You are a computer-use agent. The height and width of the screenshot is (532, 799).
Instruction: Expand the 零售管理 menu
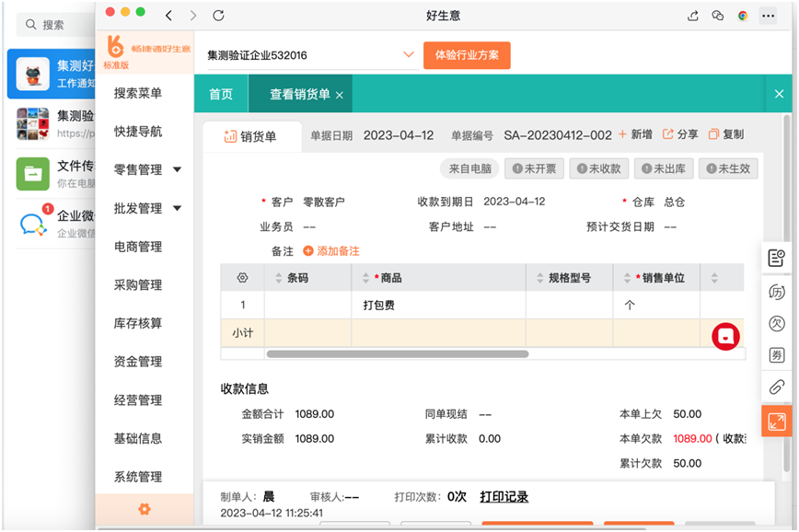[146, 169]
